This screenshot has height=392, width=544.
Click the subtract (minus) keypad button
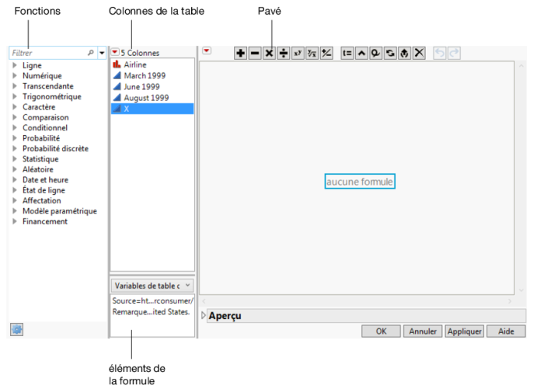tap(255, 54)
